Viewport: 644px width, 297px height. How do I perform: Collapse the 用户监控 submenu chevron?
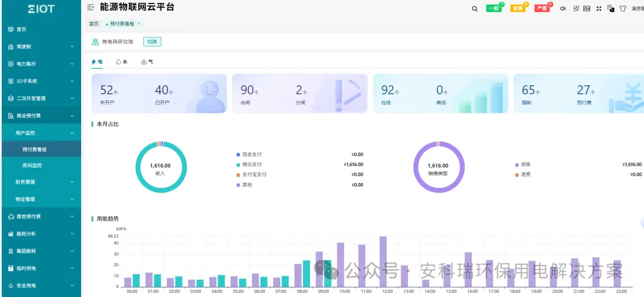(72, 132)
